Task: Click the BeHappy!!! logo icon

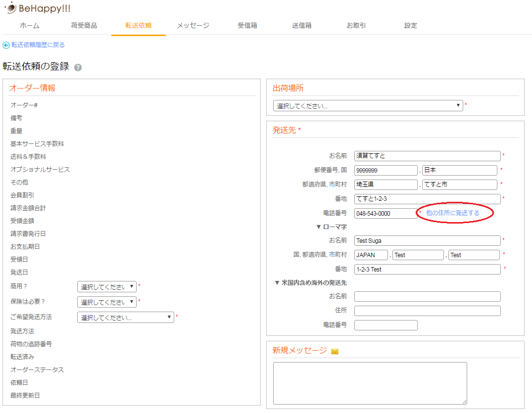Action: pyautogui.click(x=10, y=8)
